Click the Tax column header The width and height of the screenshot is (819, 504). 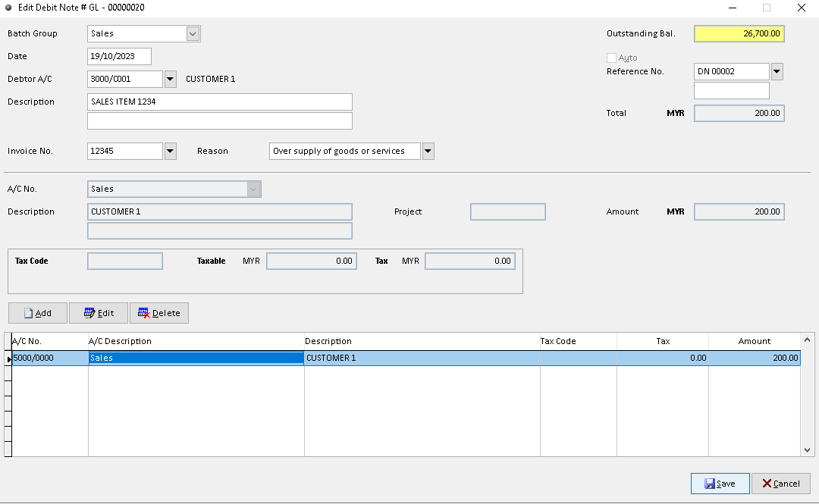(663, 342)
